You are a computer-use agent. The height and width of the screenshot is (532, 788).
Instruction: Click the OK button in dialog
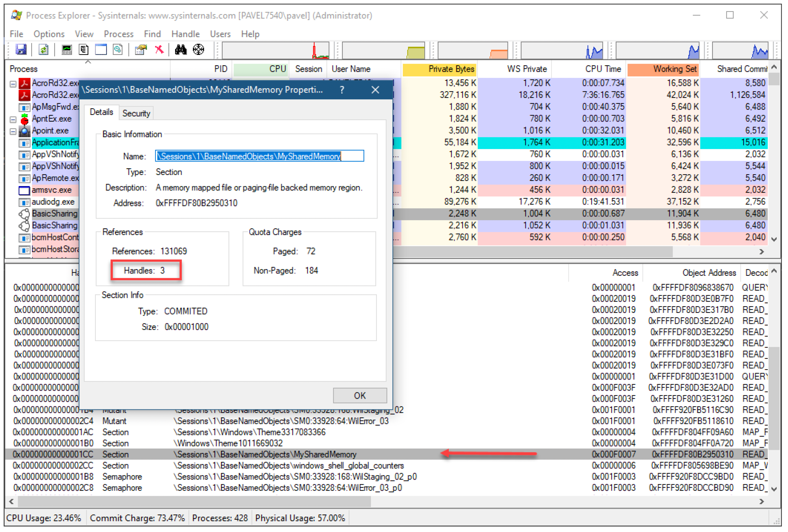pos(360,395)
